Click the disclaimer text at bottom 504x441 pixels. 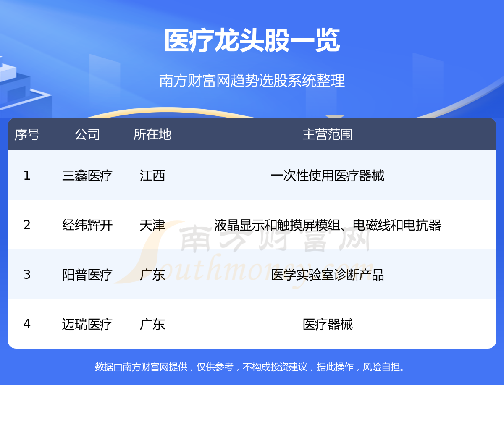coord(252,367)
